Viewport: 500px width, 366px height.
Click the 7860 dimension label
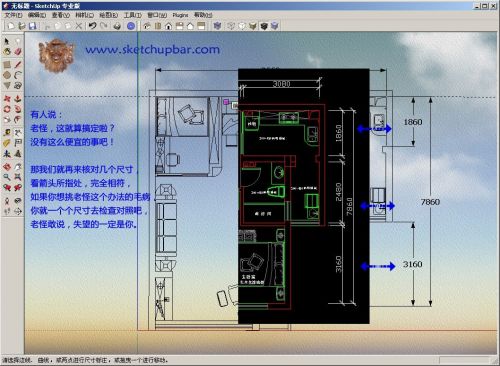[x=430, y=202]
